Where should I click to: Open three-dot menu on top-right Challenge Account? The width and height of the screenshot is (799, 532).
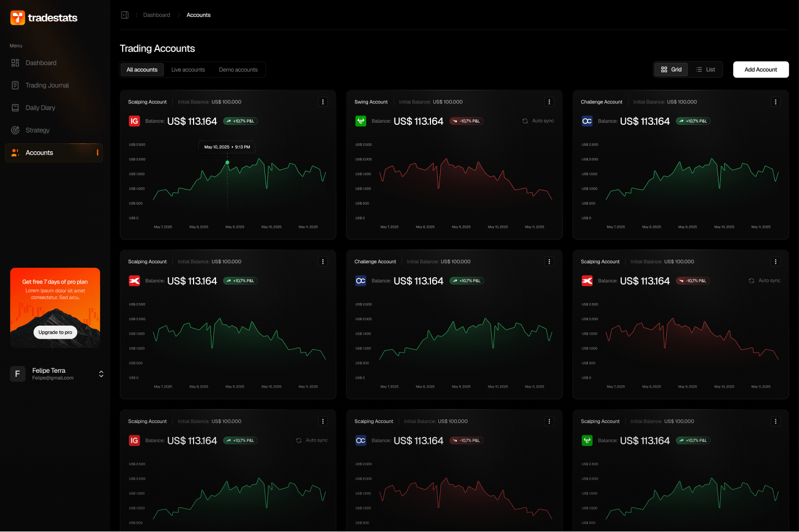point(775,102)
